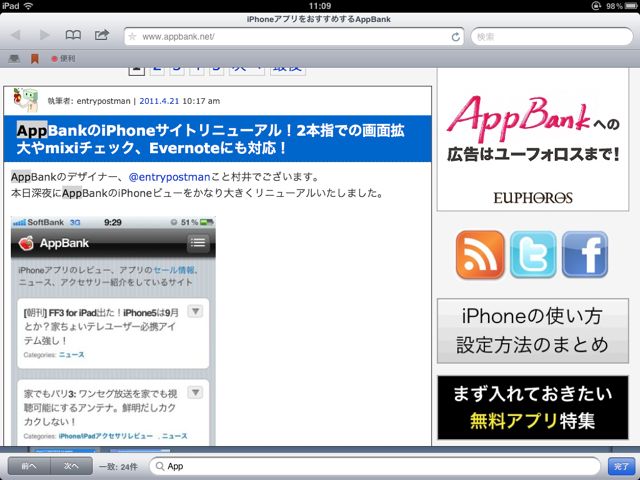Expand the FF3 for iPad entry arrow
This screenshot has height=480, width=640.
point(195,311)
